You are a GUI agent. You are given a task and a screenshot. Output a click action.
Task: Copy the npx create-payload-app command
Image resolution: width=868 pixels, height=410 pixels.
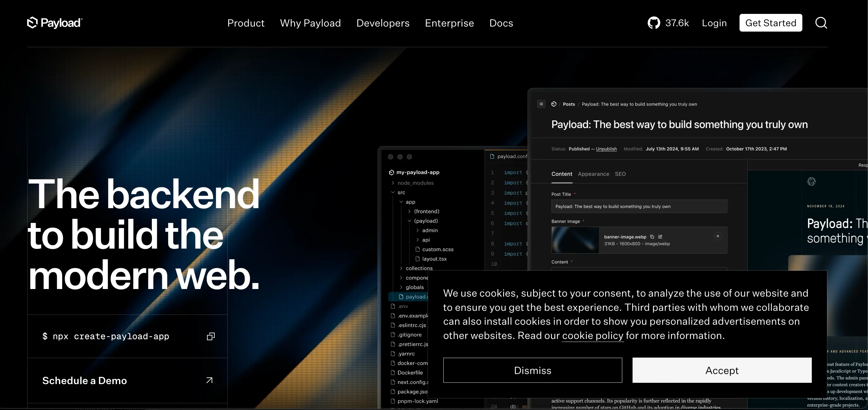211,336
